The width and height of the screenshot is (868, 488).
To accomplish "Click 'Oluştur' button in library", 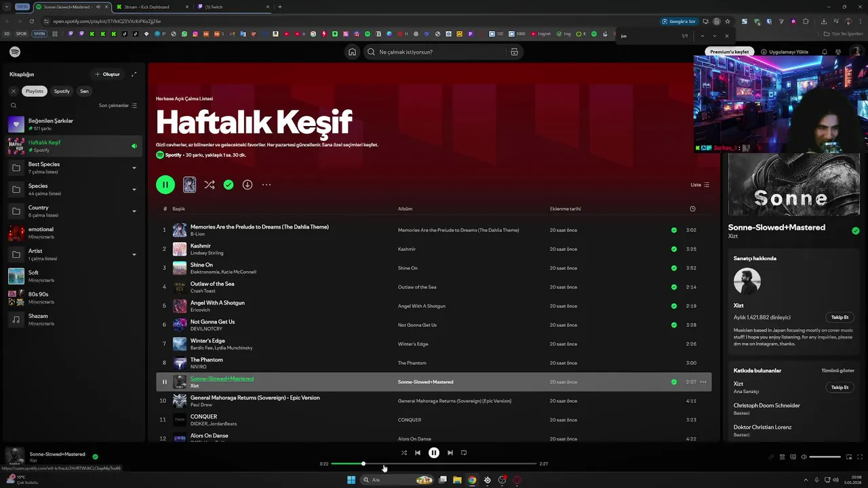I will coord(108,75).
